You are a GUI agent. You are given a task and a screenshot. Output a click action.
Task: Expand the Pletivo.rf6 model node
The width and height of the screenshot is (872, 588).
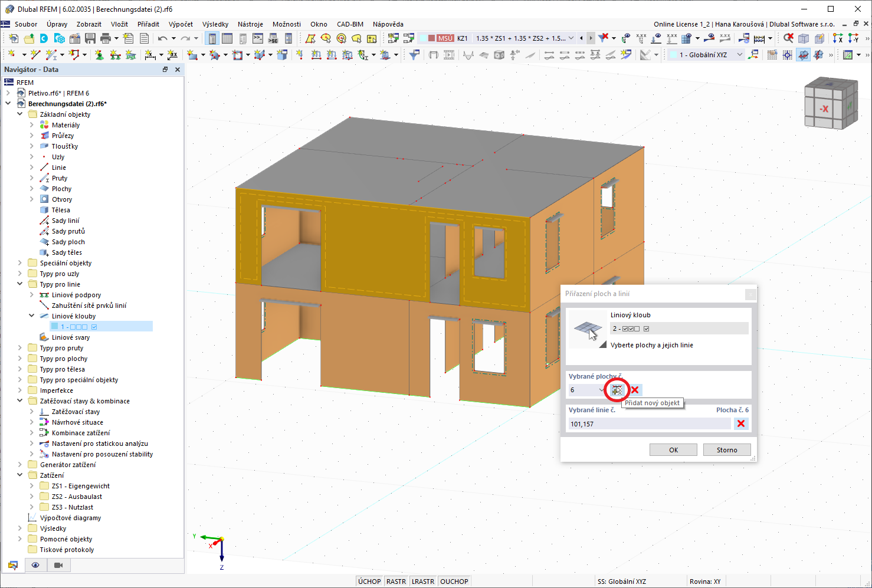pos(8,93)
